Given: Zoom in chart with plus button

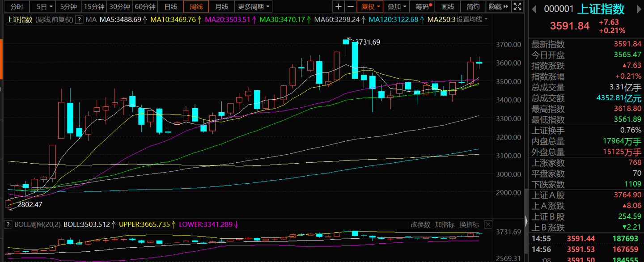Looking at the screenshot, I should pos(339,7).
